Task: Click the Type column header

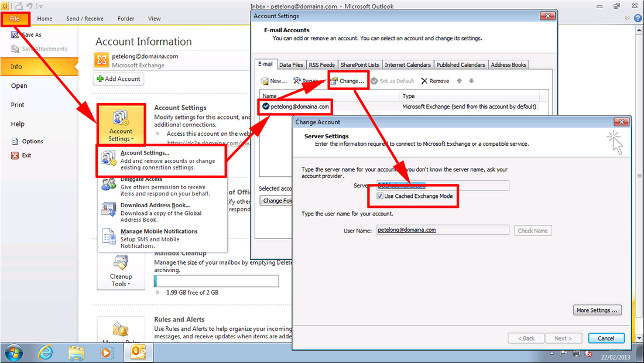Action: pos(470,96)
